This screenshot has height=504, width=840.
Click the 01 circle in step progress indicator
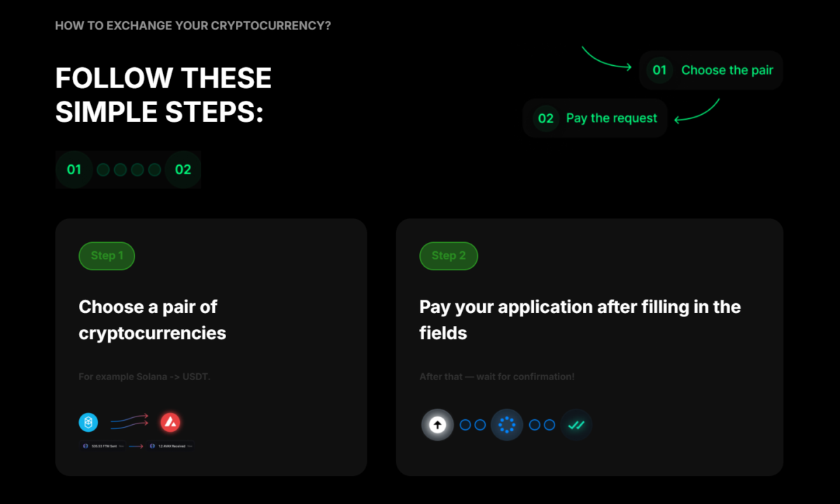pyautogui.click(x=74, y=169)
